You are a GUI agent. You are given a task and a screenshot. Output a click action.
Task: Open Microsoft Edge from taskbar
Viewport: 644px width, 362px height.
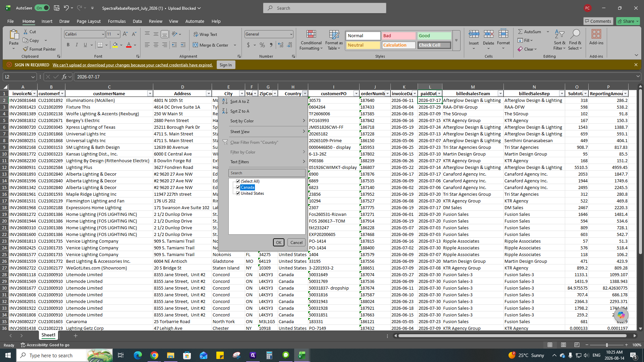pos(138,355)
